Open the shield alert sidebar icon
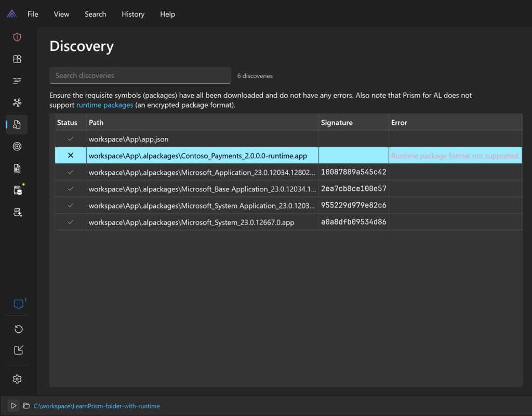This screenshot has height=416, width=532. click(x=17, y=37)
